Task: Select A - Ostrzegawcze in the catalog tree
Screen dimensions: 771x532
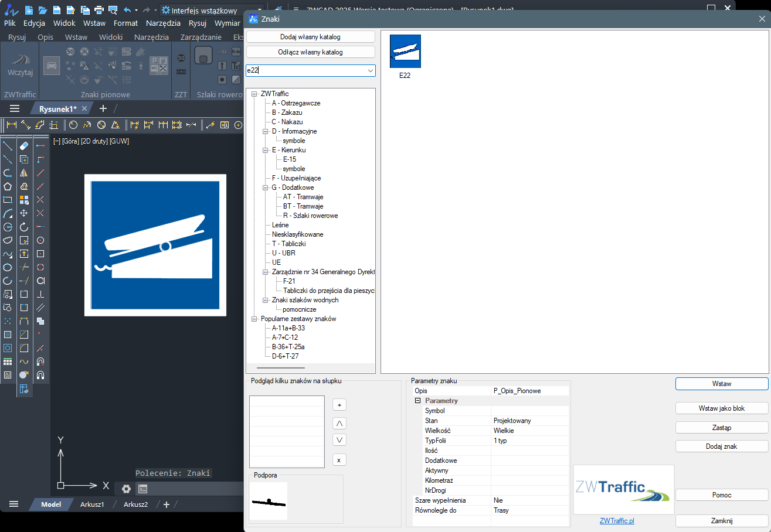Action: (x=296, y=103)
